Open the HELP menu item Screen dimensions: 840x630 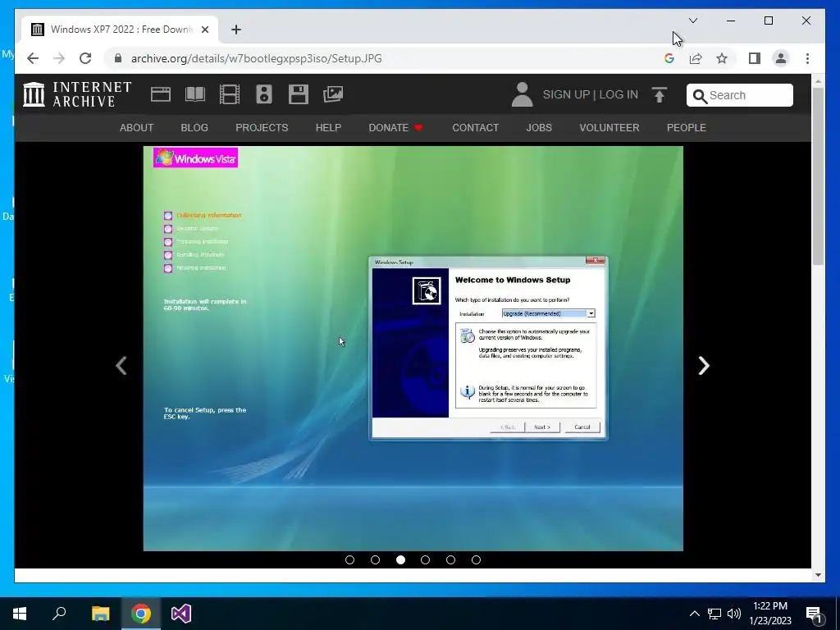(x=328, y=127)
